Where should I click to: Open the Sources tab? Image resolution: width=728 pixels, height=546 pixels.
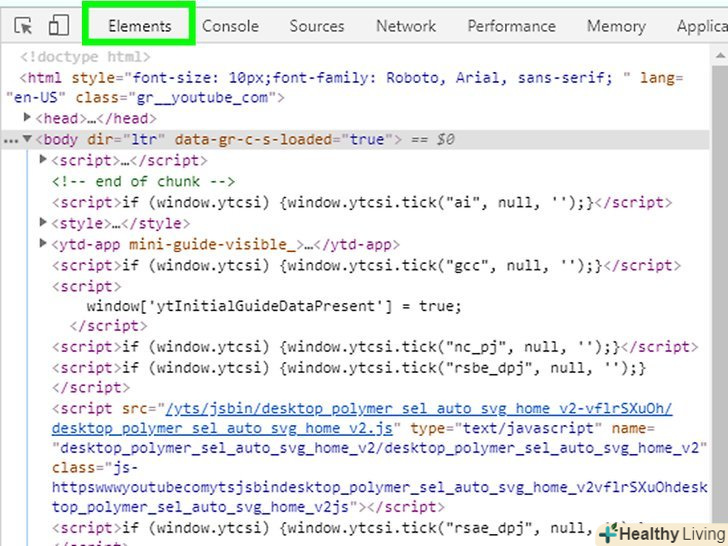pos(317,26)
